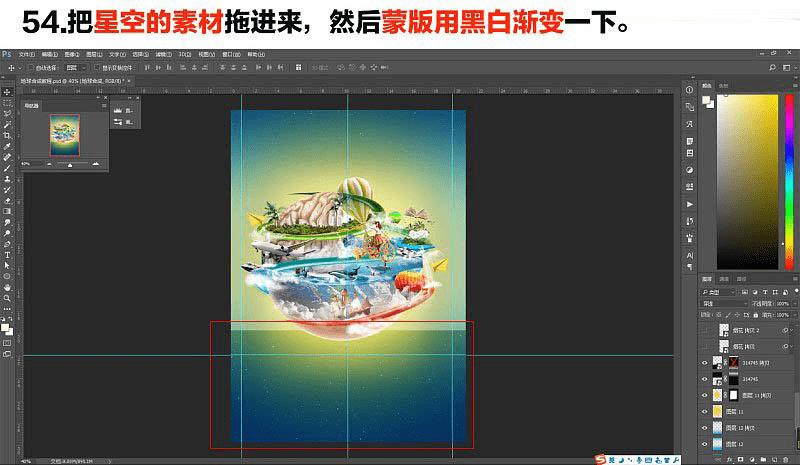Toggle the Auto-Select checkbox
Image resolution: width=800 pixels, height=465 pixels.
[31, 67]
